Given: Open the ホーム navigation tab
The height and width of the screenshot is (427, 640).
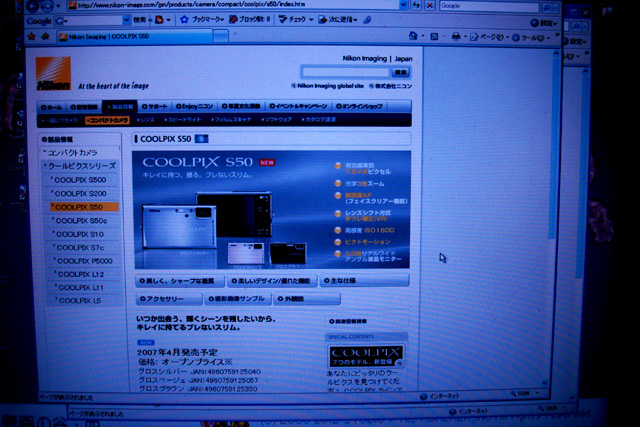Looking at the screenshot, I should click(x=51, y=107).
